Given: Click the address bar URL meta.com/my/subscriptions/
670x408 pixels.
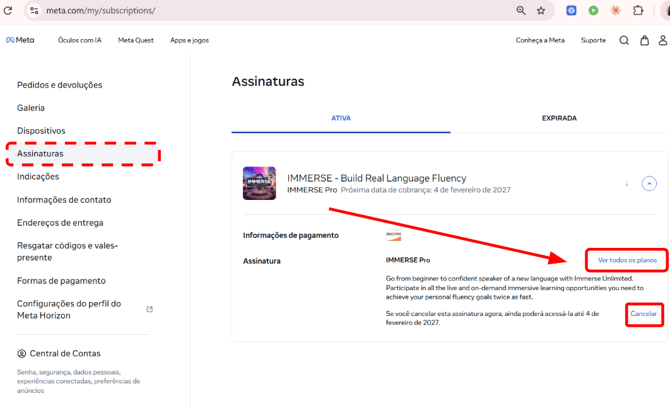Looking at the screenshot, I should click(101, 11).
